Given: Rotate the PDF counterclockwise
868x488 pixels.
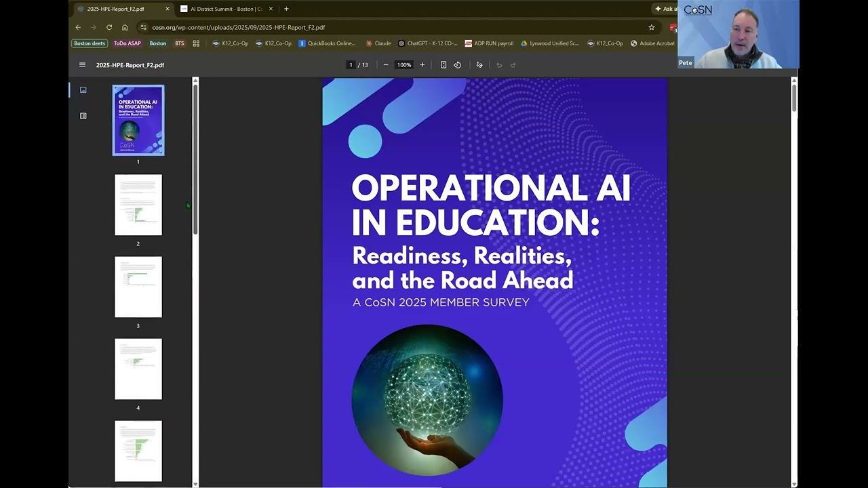Looking at the screenshot, I should coord(458,65).
